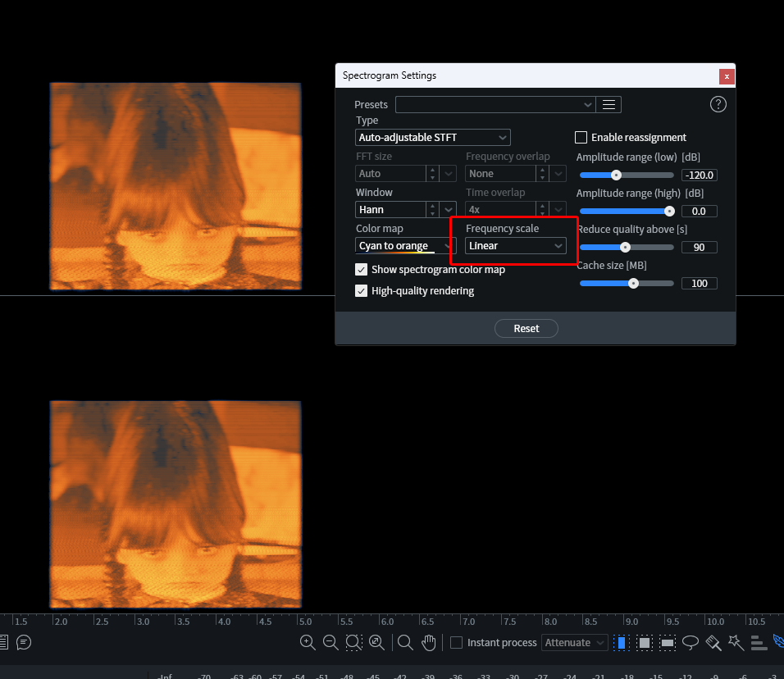Open help with the question mark icon

(718, 104)
